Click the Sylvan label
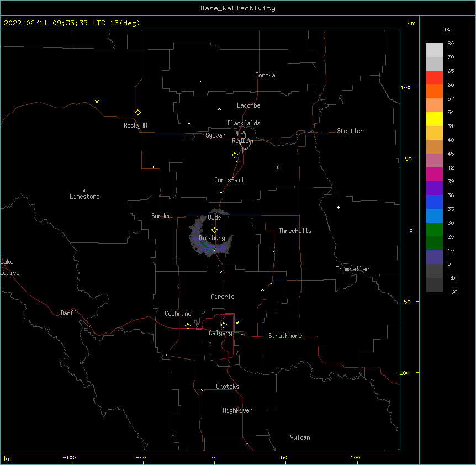The width and height of the screenshot is (476, 465). tap(215, 135)
